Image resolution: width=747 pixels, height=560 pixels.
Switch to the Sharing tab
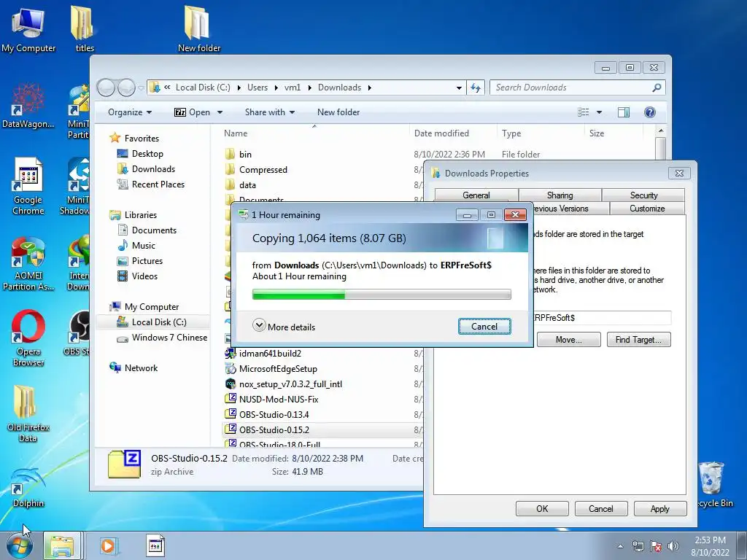560,195
